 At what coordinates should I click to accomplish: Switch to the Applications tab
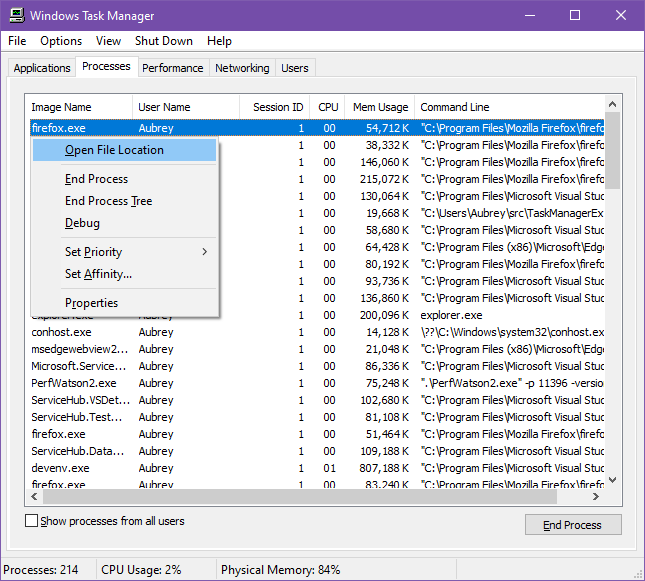(42, 68)
